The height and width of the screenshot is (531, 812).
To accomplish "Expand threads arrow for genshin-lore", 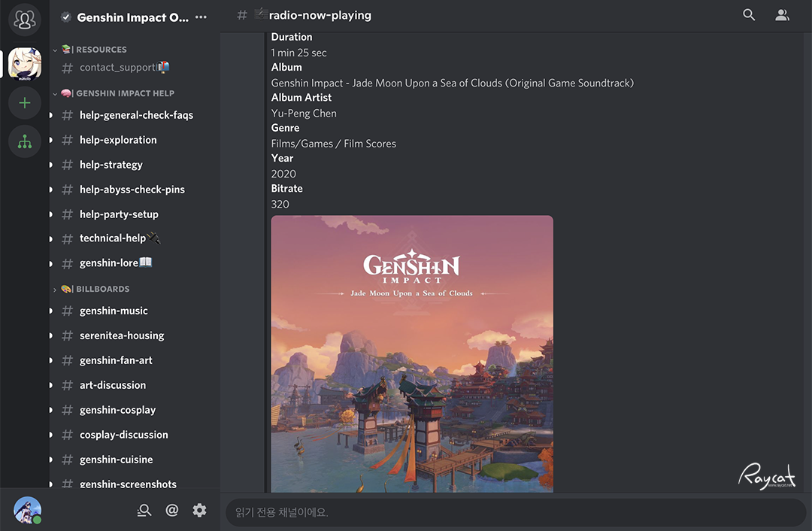I will click(51, 264).
